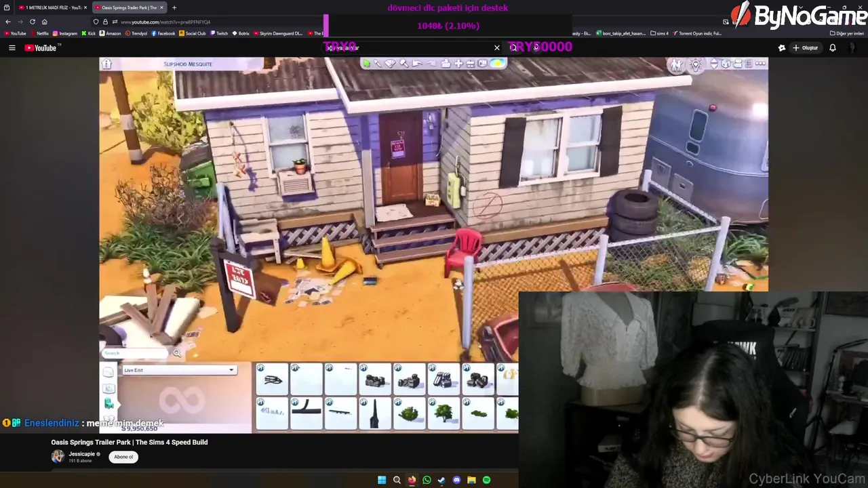Click the Sims lot info icon beside Slipshod Mesquite
Image resolution: width=868 pixels, height=488 pixels.
pyautogui.click(x=106, y=64)
